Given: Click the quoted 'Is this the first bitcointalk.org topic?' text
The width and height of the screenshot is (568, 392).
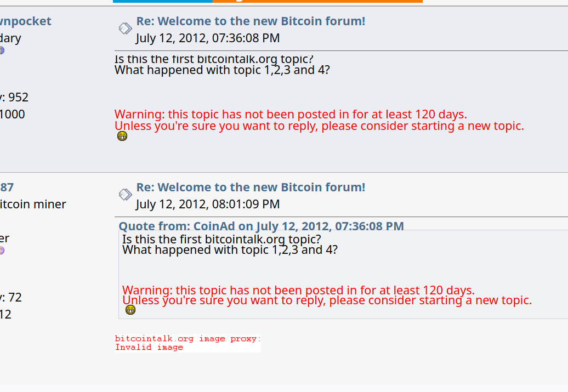Looking at the screenshot, I should (221, 239).
